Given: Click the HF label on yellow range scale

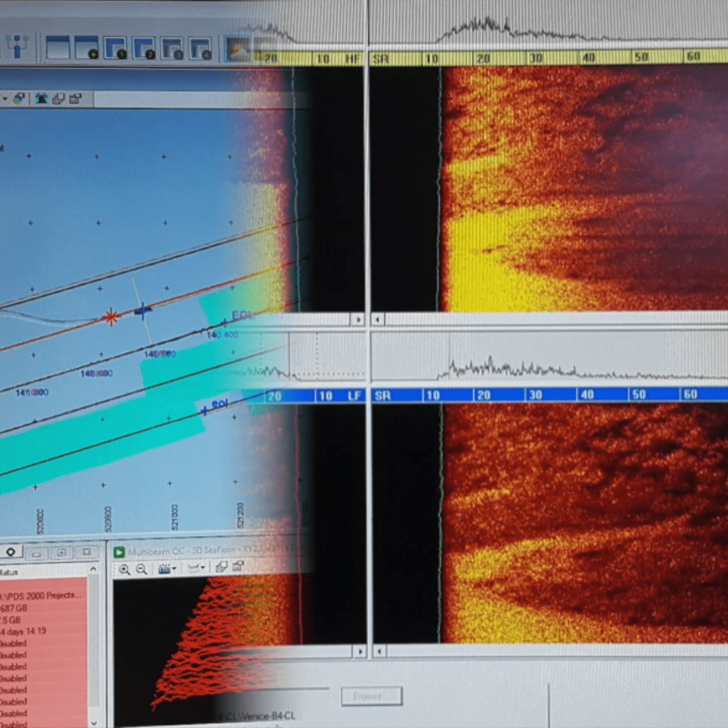Looking at the screenshot, I should (352, 59).
